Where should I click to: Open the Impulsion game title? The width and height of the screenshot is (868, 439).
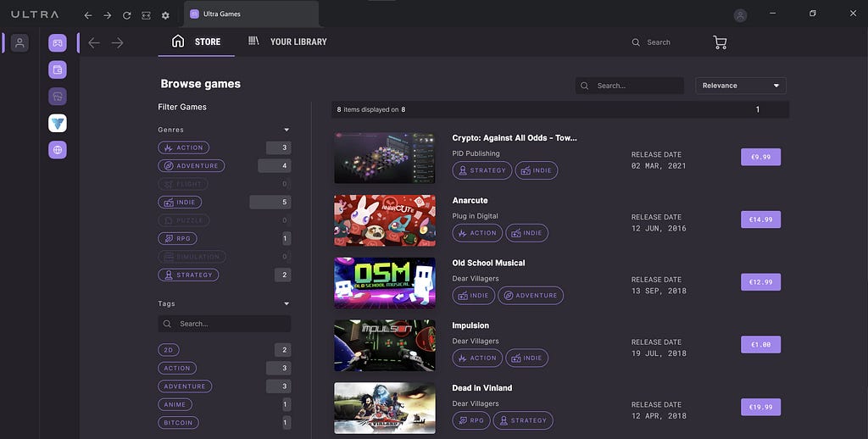(x=470, y=325)
